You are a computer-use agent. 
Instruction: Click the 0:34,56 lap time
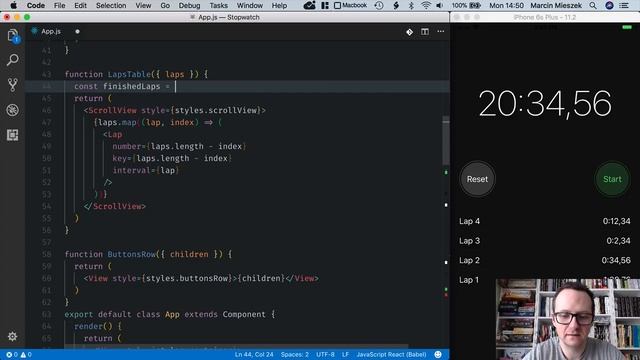(616, 260)
